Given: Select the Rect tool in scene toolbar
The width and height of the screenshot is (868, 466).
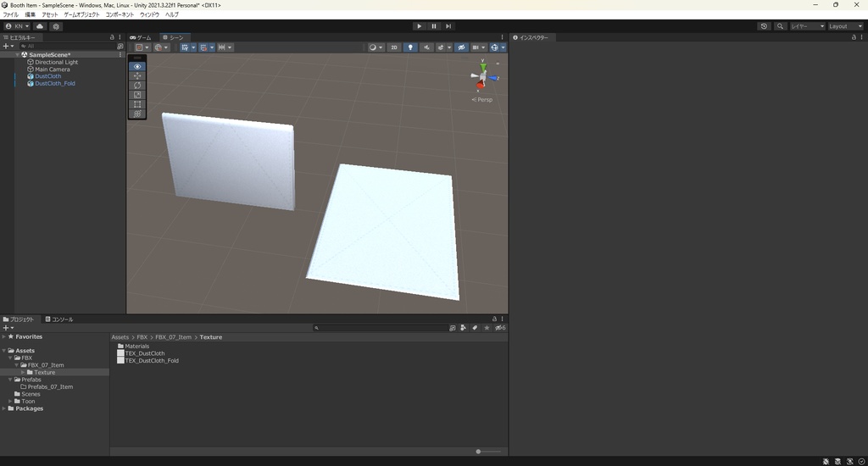Looking at the screenshot, I should pos(137,104).
